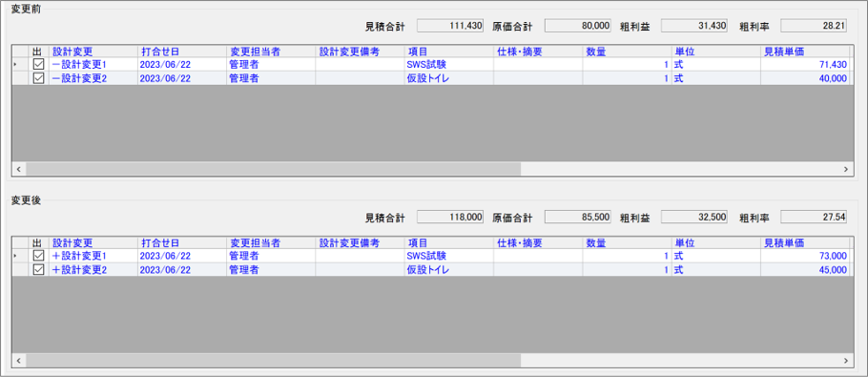Click 出 column header in 変更前 grid

tap(38, 52)
